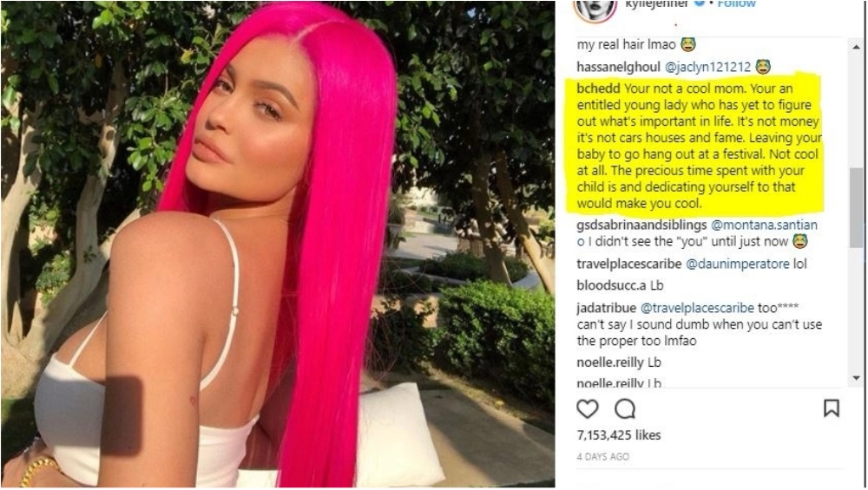Like the post with the heart icon
This screenshot has width=868, height=490.
click(588, 409)
